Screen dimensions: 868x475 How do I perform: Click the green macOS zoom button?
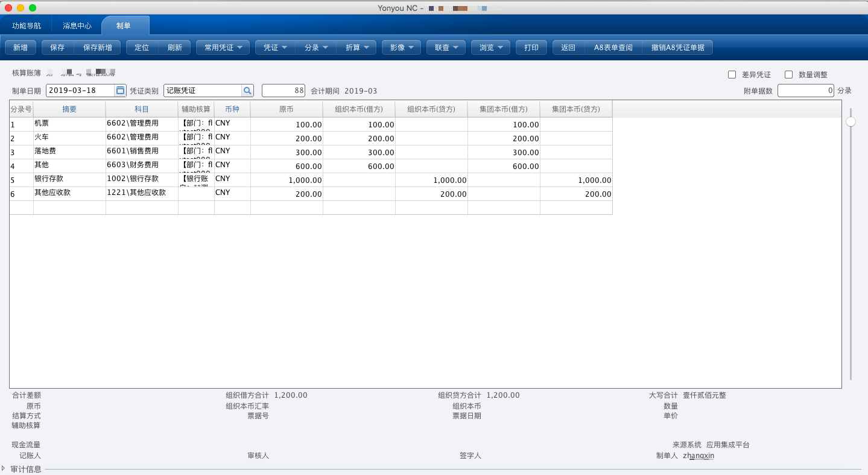[33, 8]
